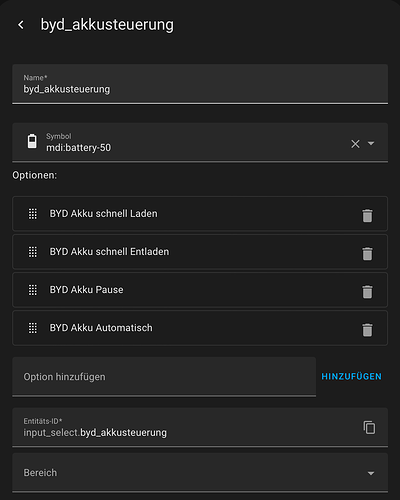The image size is (400, 500).
Task: Remove the BYD Akku Automatisch option
Action: coord(367,330)
